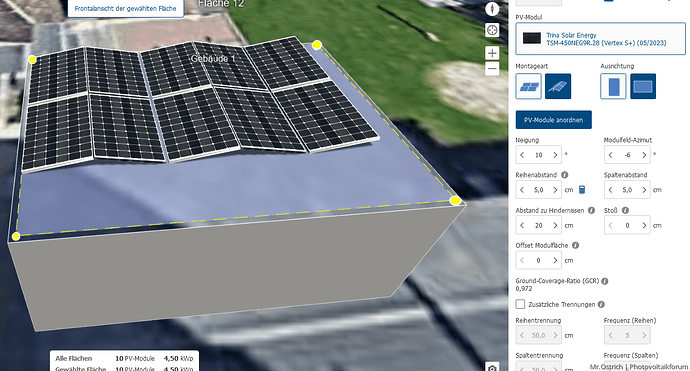Click the Ausrichtung label
Screen dimensions: 690x371
pos(617,66)
